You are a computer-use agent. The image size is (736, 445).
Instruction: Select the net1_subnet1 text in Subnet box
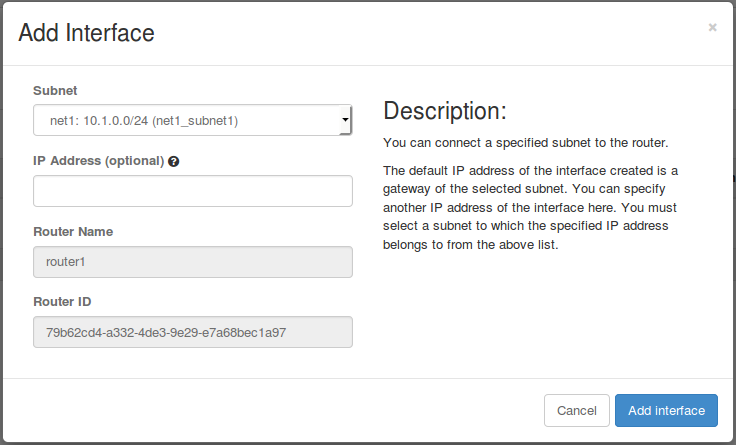(205, 121)
